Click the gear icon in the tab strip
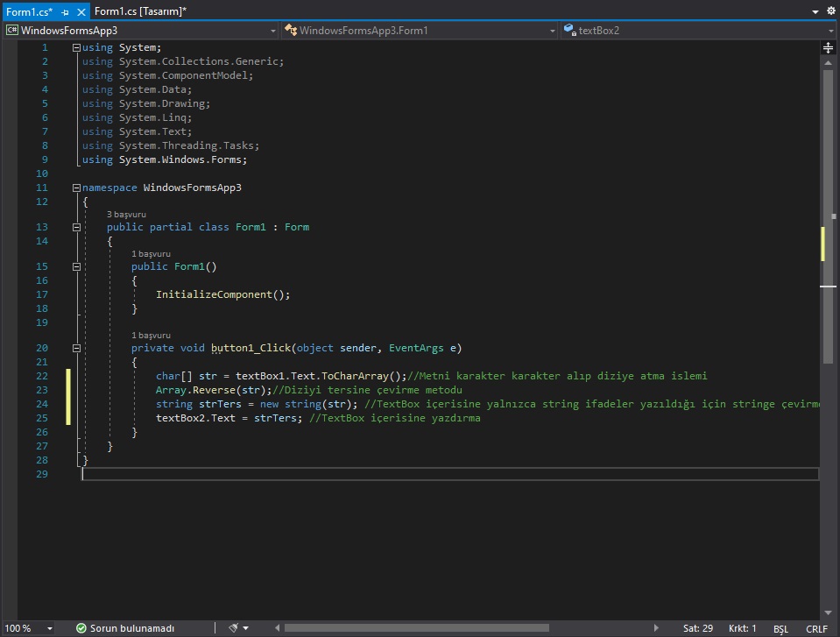This screenshot has height=637, width=840. pos(831,11)
